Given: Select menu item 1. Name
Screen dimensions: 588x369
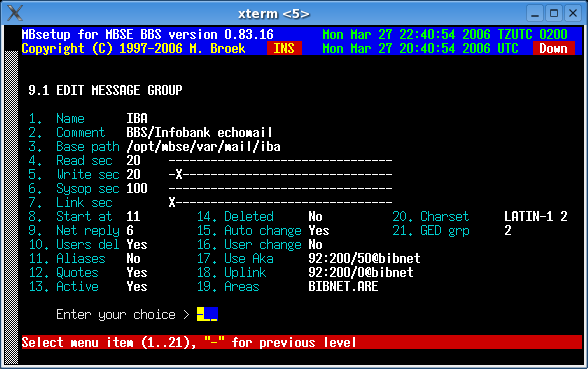Looking at the screenshot, I should pyautogui.click(x=57, y=118).
